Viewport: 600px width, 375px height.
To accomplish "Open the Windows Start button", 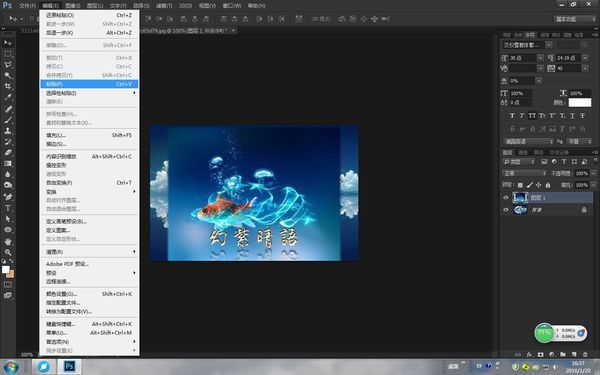I will (x=11, y=367).
